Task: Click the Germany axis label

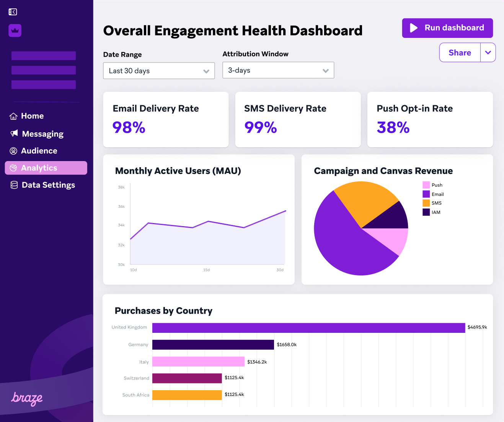Action: pos(138,345)
